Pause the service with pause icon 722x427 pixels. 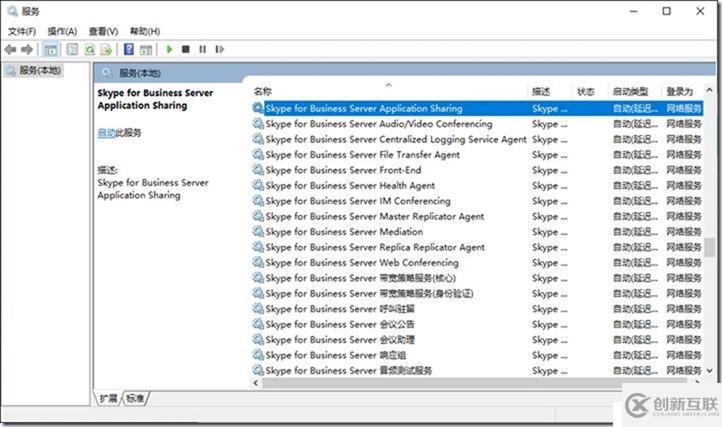tap(203, 49)
